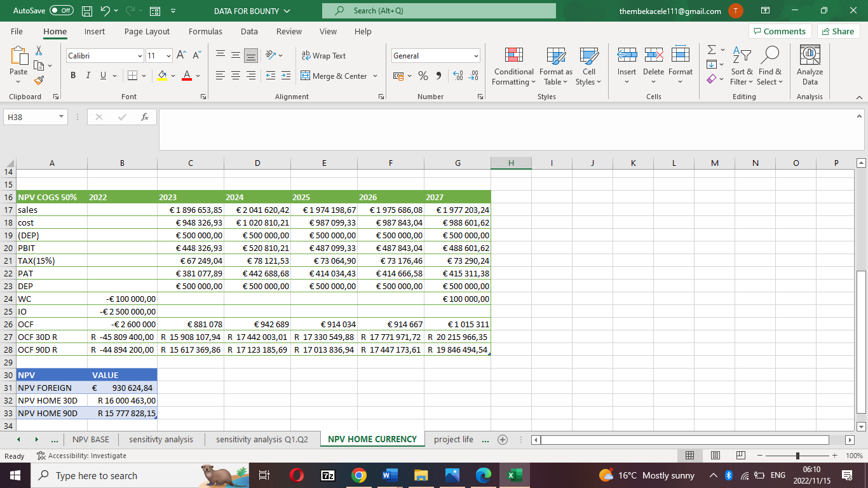Open Format as Table gallery
This screenshot has height=488, width=868.
[556, 66]
